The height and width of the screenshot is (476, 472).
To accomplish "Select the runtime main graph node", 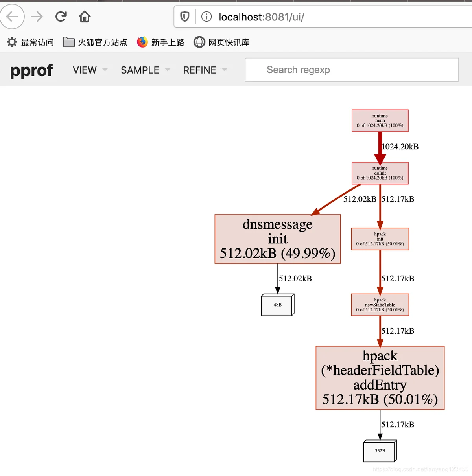I will [380, 121].
